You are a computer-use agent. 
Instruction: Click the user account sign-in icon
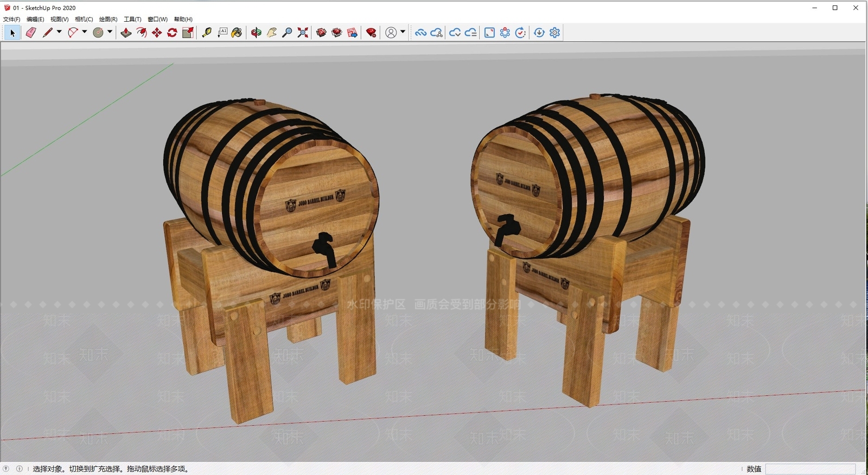pyautogui.click(x=391, y=33)
